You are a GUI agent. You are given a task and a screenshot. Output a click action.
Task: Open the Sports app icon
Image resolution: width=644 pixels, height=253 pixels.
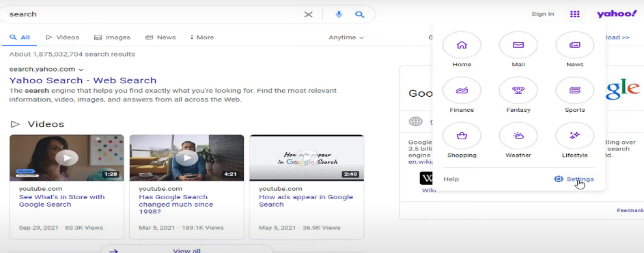574,90
